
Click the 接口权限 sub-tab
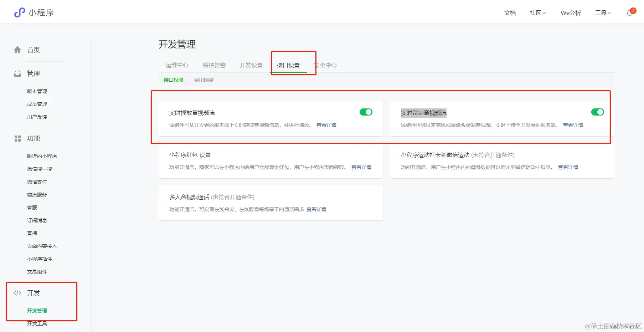pos(173,80)
